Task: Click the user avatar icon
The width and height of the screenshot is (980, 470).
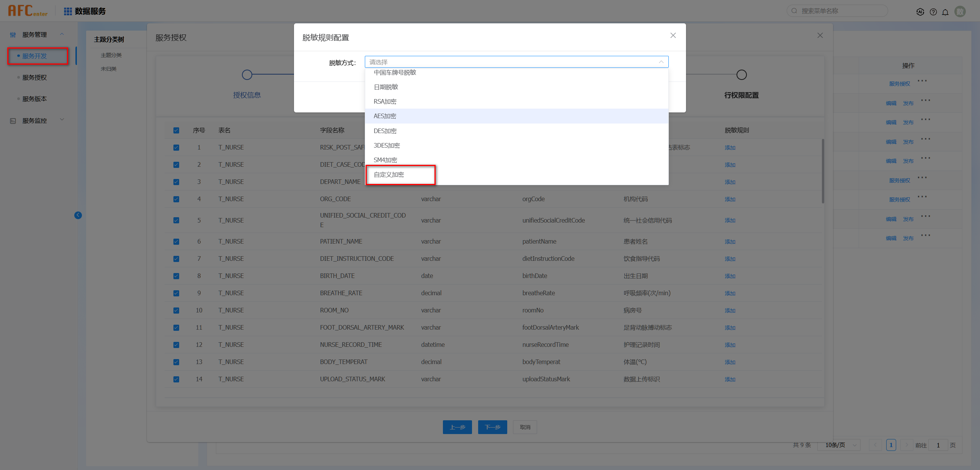Action: coord(960,12)
